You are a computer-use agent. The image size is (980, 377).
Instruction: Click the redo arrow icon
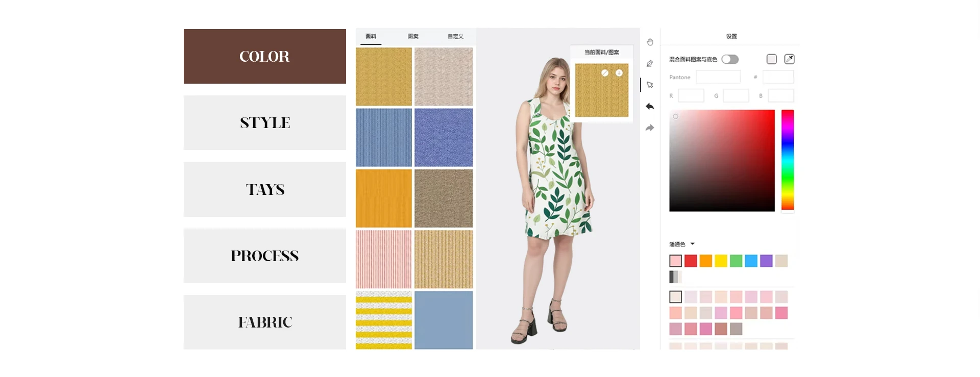(650, 128)
